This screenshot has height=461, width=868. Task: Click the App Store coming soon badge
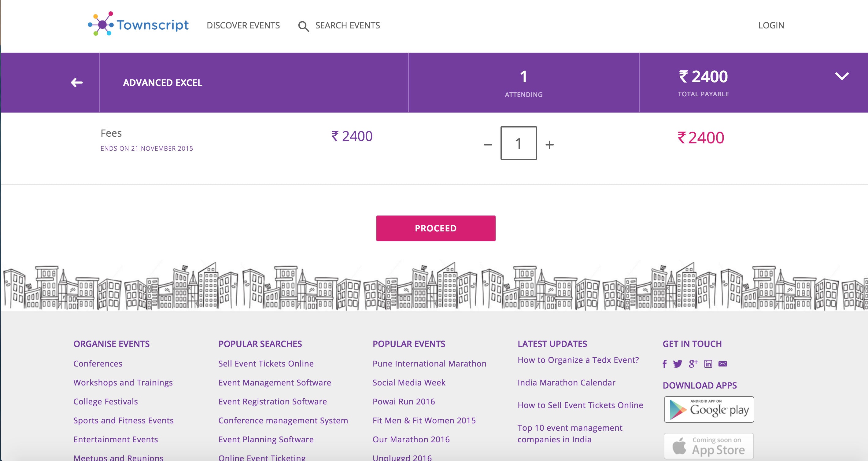(x=709, y=446)
